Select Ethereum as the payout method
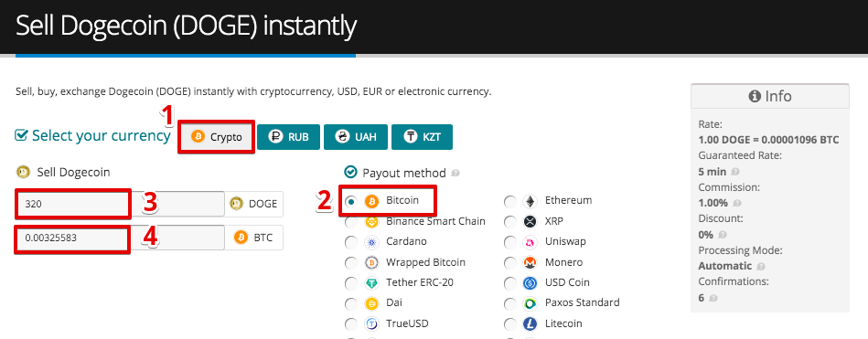This screenshot has height=339, width=868. coord(510,201)
